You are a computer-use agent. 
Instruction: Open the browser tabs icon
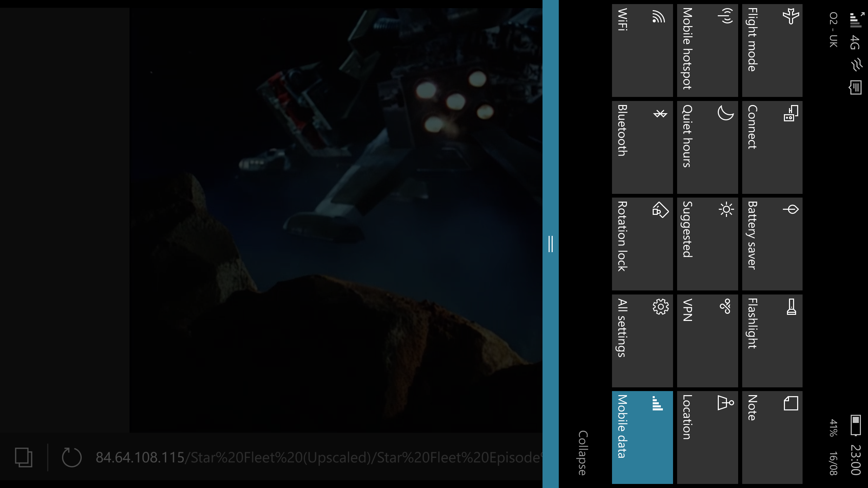coord(24,457)
